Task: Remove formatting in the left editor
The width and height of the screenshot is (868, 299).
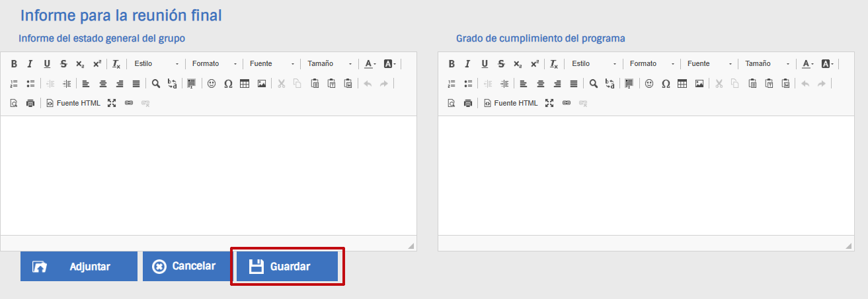Action: [x=116, y=64]
